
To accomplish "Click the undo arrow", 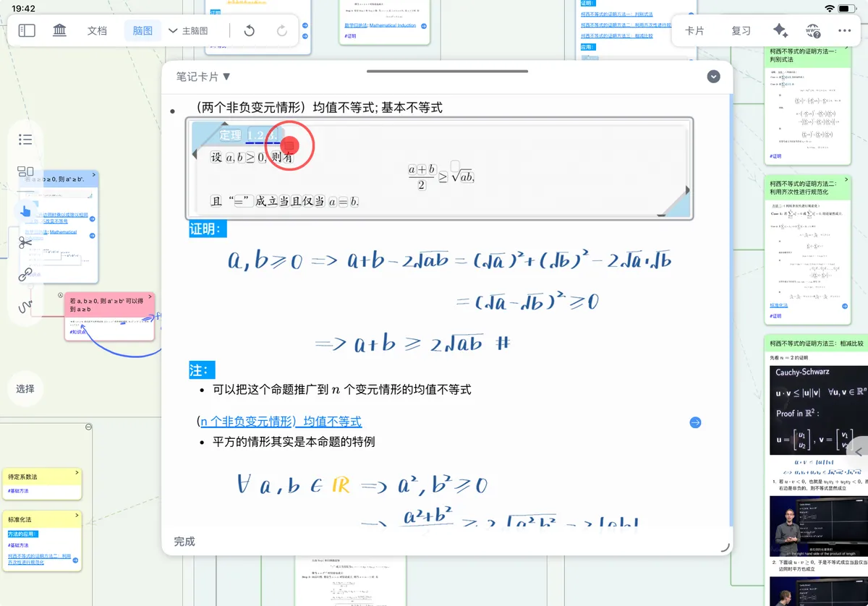I will [x=250, y=30].
